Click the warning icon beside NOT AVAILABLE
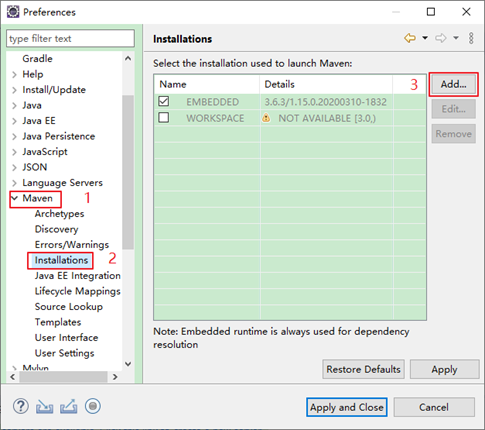 [x=266, y=118]
